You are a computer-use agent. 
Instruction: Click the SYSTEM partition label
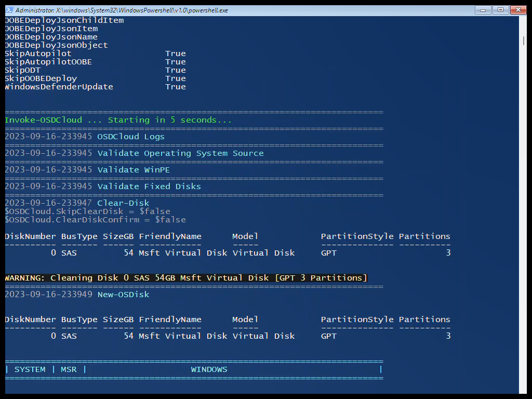pyautogui.click(x=30, y=369)
